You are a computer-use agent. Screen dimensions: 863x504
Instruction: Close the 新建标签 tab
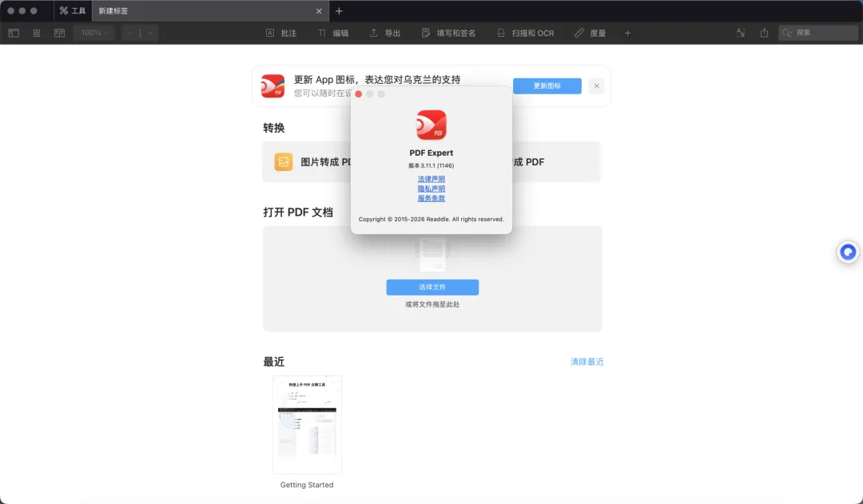pyautogui.click(x=319, y=11)
